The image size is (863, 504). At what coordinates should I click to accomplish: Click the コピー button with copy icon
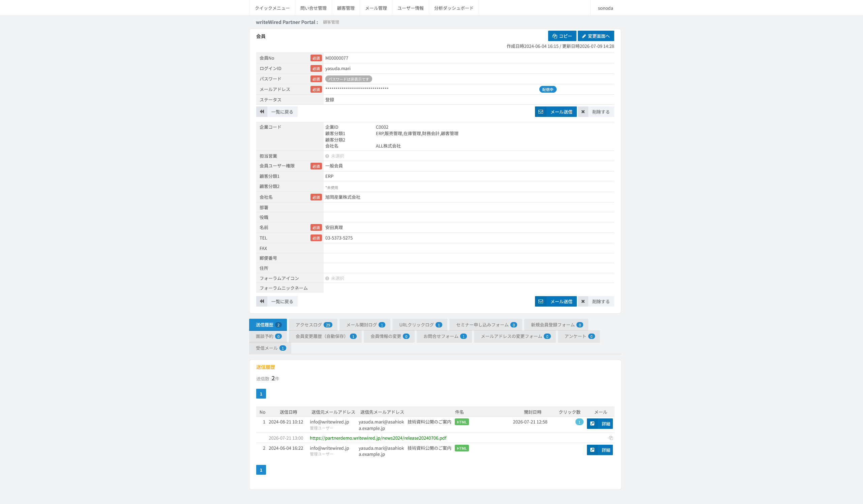click(x=562, y=36)
